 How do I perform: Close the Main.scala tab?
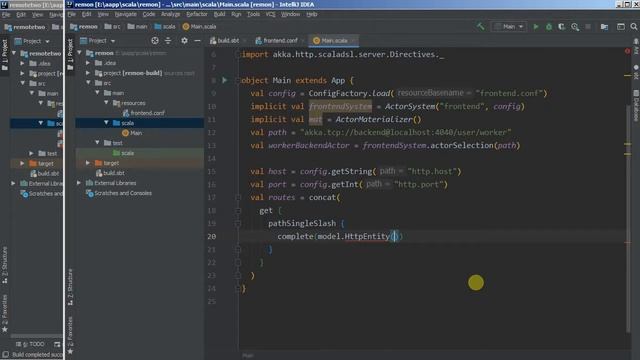353,40
